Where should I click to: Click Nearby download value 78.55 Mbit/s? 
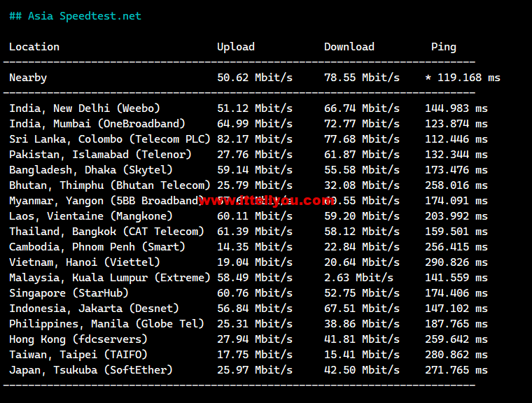tap(362, 78)
